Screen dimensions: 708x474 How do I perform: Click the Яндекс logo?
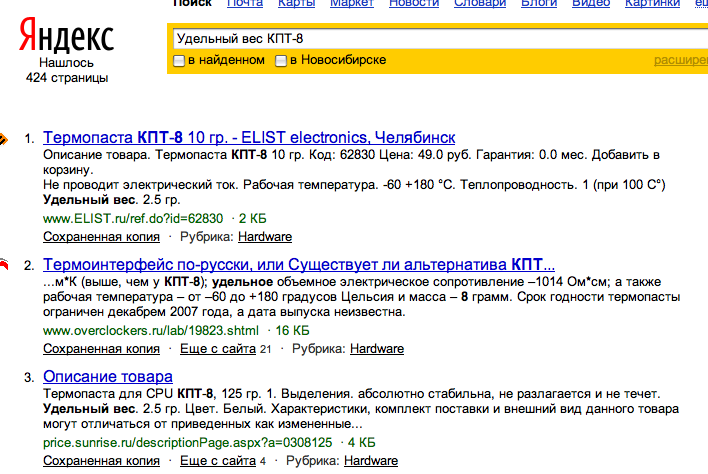(x=66, y=35)
